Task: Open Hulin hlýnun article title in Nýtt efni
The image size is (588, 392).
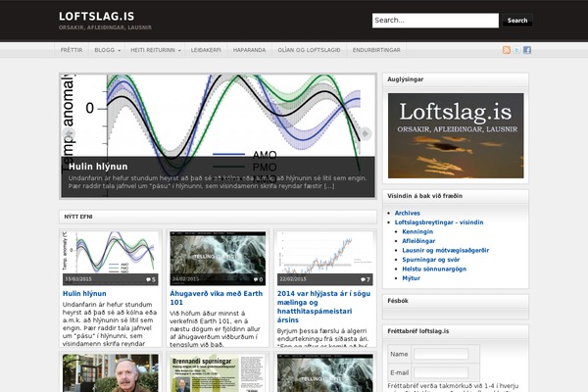Action: click(x=84, y=294)
